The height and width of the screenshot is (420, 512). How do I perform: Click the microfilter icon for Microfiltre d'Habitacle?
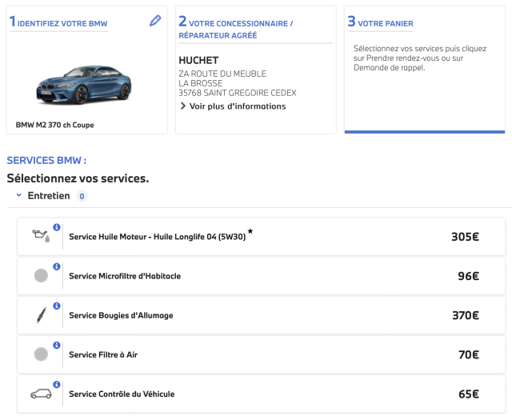point(41,276)
